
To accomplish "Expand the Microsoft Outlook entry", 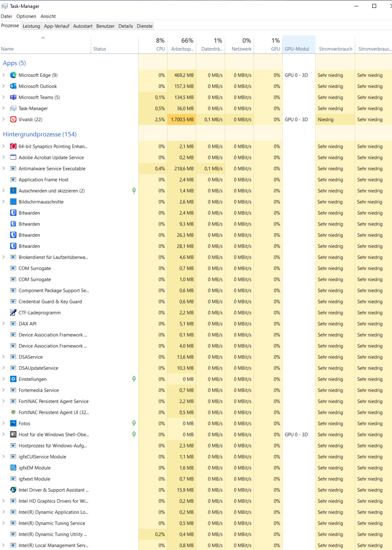I will pyautogui.click(x=4, y=86).
